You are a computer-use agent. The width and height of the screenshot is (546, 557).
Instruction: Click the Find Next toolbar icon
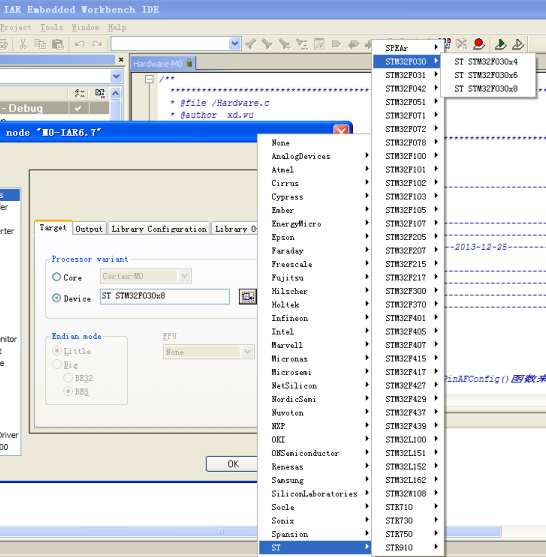coord(267,44)
